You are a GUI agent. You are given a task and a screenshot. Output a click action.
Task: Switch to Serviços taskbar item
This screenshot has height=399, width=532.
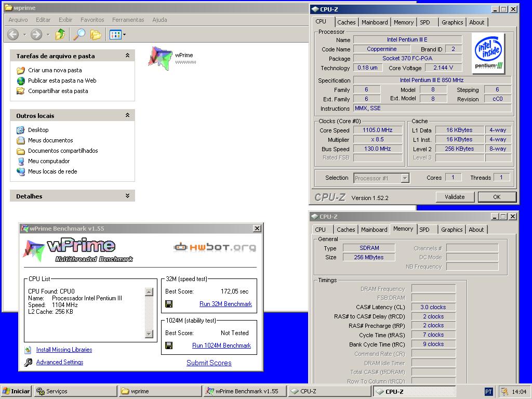tap(75, 392)
